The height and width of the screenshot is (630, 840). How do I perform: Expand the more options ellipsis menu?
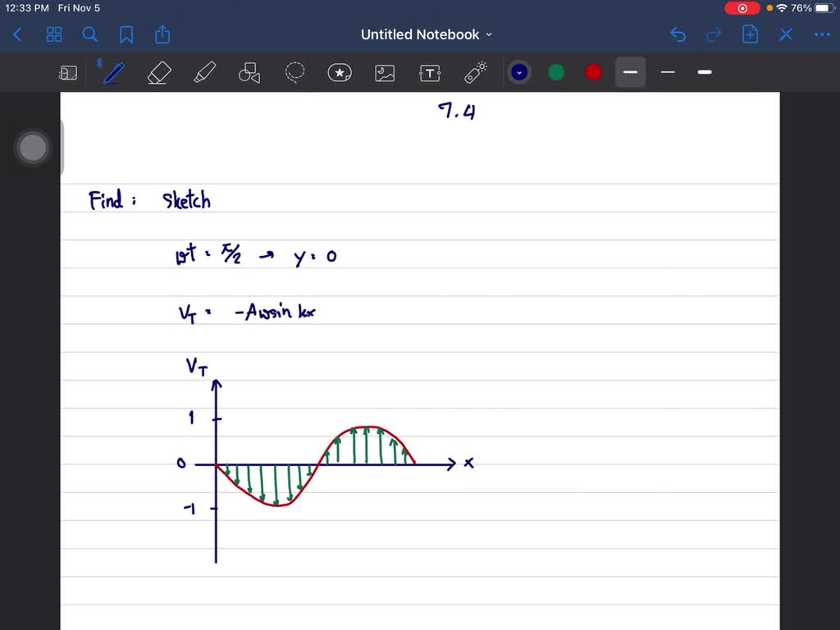click(822, 34)
